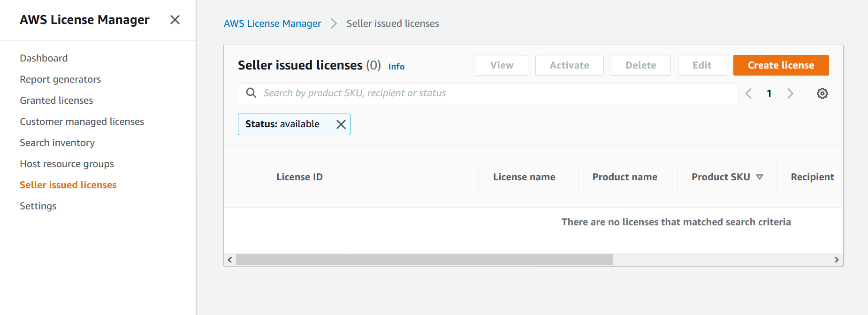The width and height of the screenshot is (868, 315).
Task: Open Settings in sidebar
Action: [38, 206]
